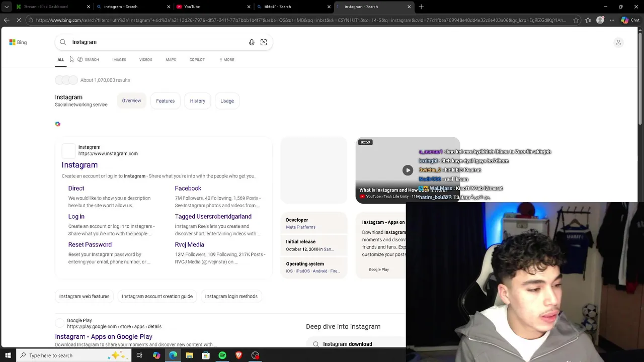Screen dimensions: 644x362
Task: Select the COPILOT tab
Action: click(197, 60)
